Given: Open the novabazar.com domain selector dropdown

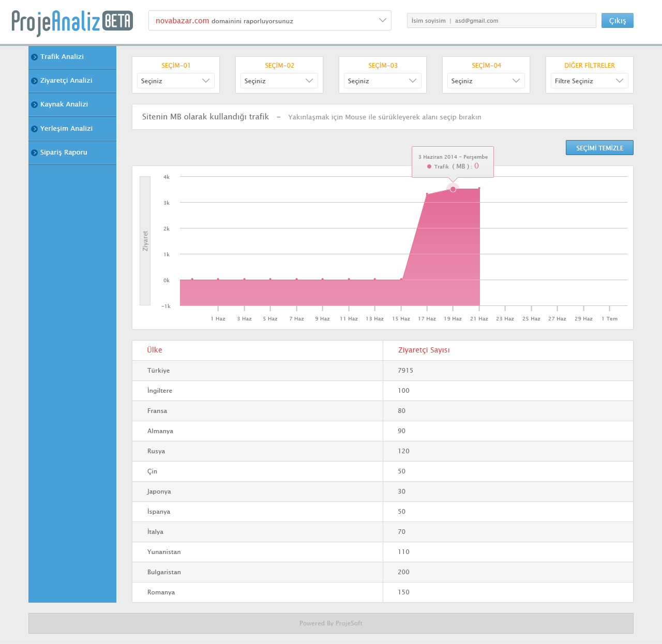Looking at the screenshot, I should (269, 21).
